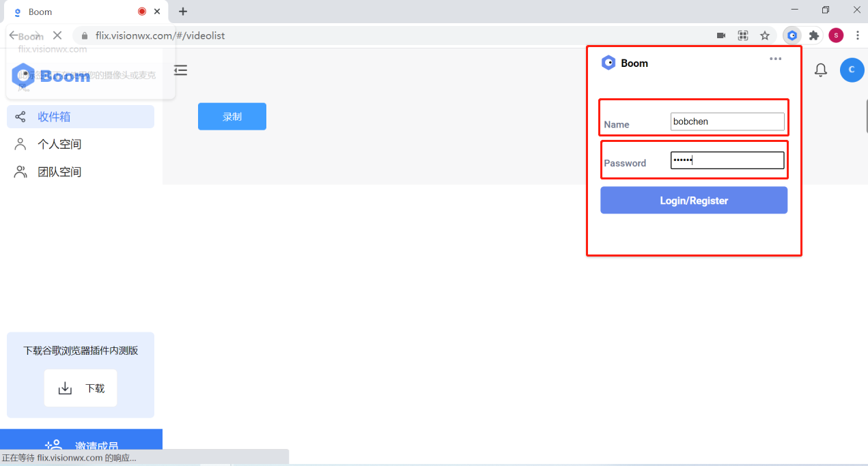Image resolution: width=868 pixels, height=466 pixels.
Task: Click the camera permission icon in address bar
Action: point(720,35)
